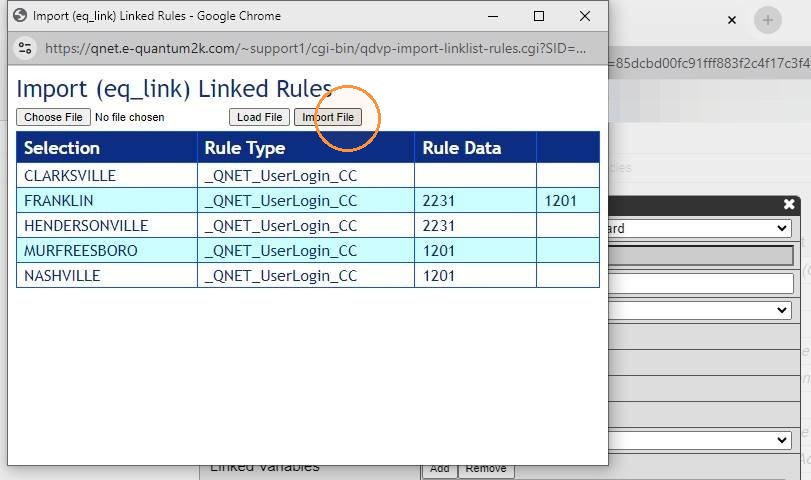The image size is (811, 480).
Task: Close the dark dialog panel in the background window
Action: (x=789, y=204)
